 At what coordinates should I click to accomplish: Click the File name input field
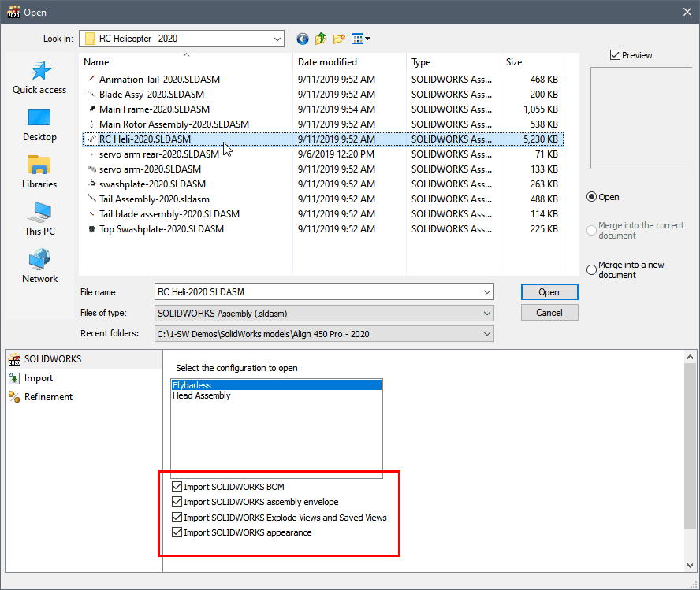(x=318, y=292)
